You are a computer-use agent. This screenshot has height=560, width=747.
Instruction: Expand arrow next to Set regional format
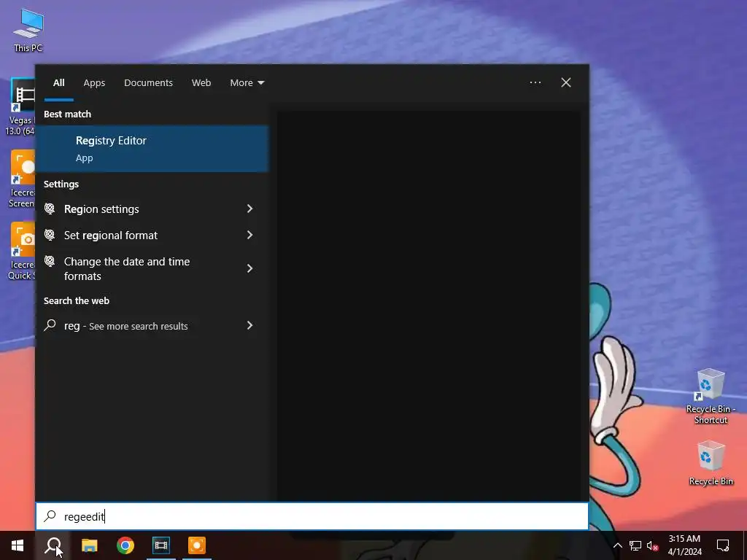click(249, 235)
